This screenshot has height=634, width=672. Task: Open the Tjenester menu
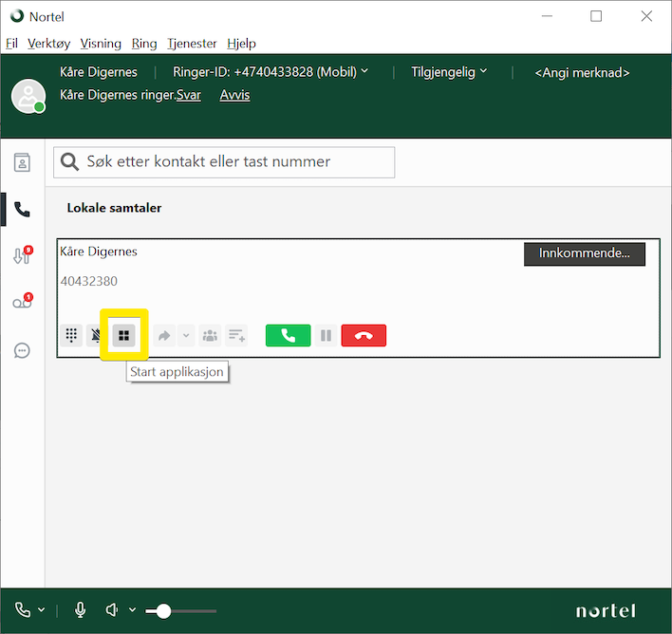point(192,44)
